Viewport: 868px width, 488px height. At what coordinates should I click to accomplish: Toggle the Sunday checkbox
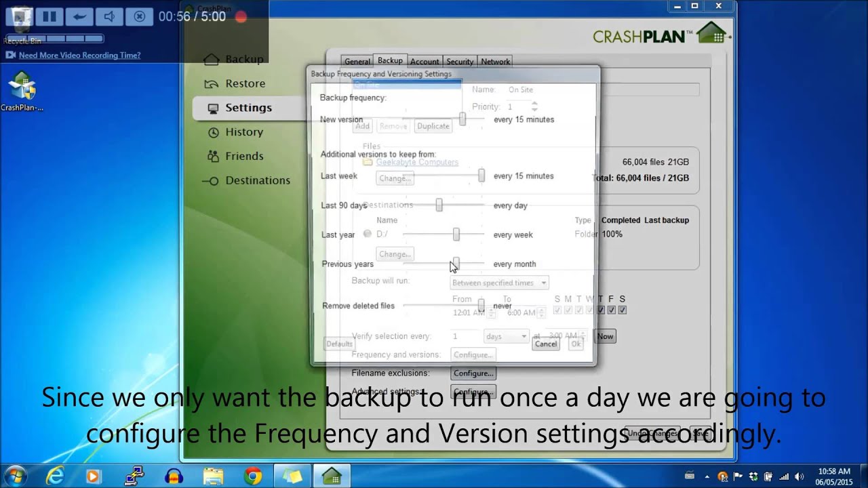tap(557, 310)
